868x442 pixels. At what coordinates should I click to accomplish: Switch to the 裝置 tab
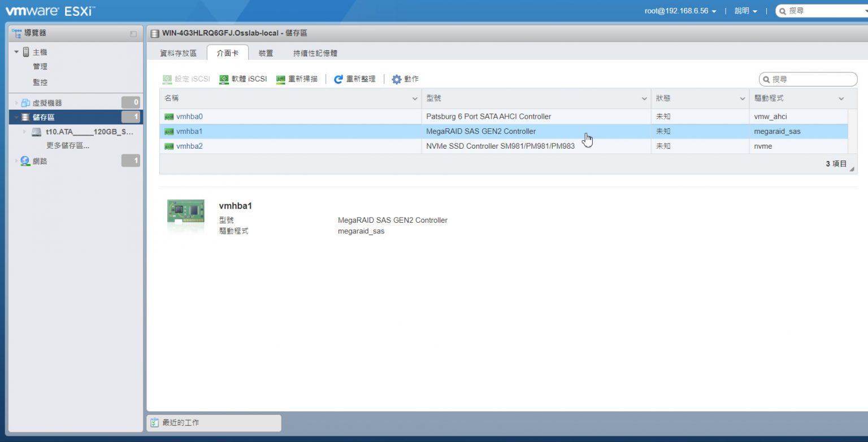pos(266,53)
